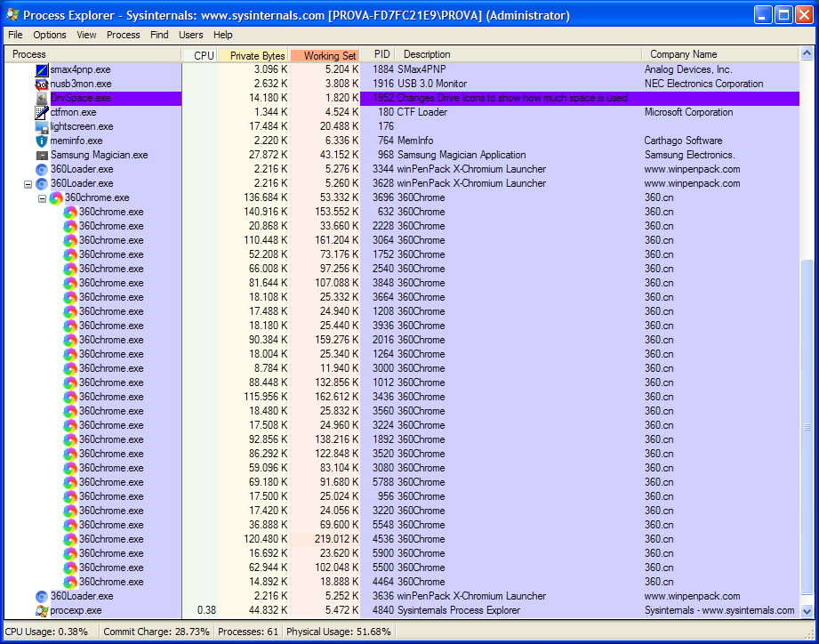
Task: Click 'CTF Loader' description cell
Action: point(422,112)
